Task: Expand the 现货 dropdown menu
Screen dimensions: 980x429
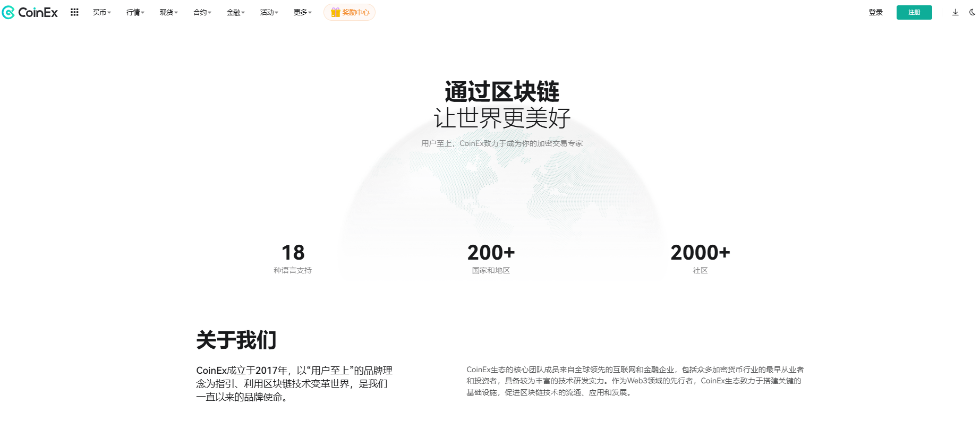Action: tap(168, 12)
